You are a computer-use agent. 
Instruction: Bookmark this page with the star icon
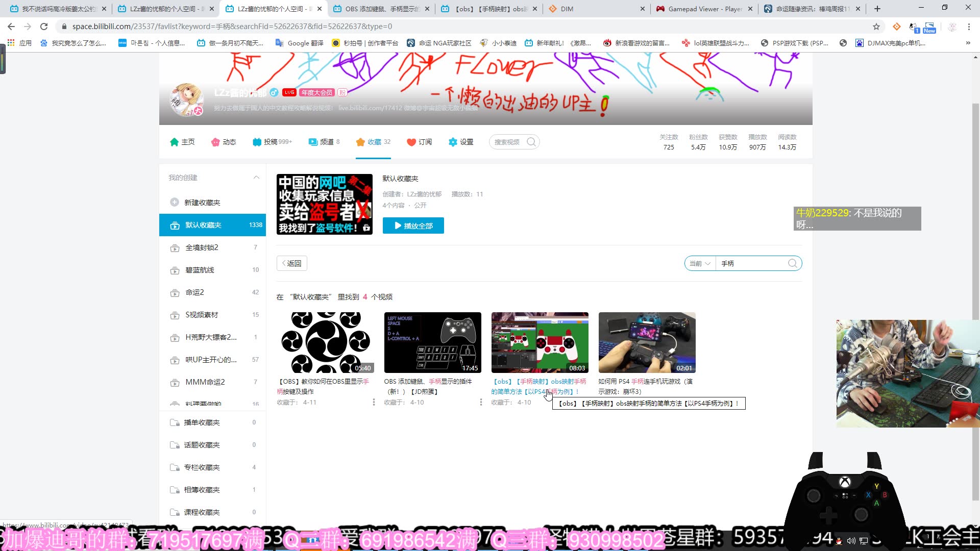(876, 27)
